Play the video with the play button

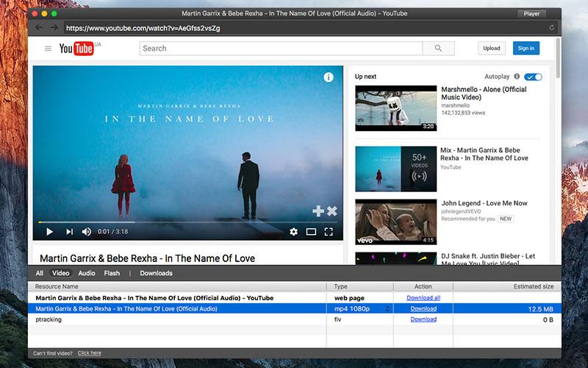(x=49, y=232)
